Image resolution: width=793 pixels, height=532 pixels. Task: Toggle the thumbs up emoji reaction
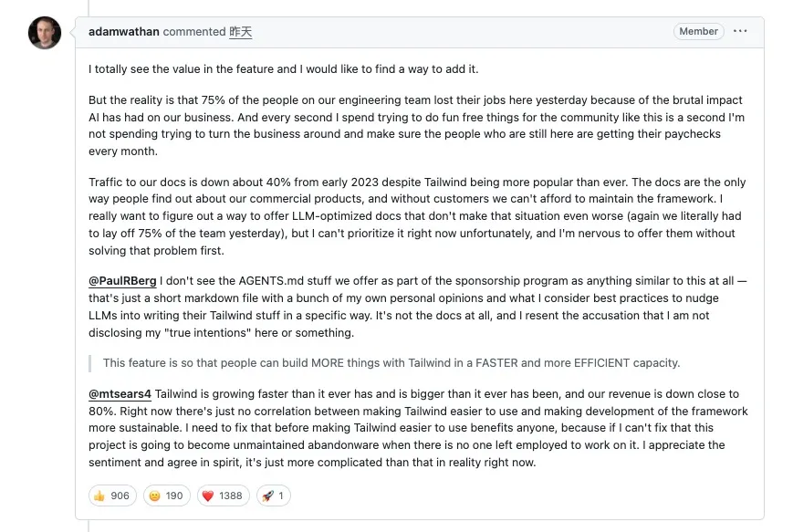point(100,495)
